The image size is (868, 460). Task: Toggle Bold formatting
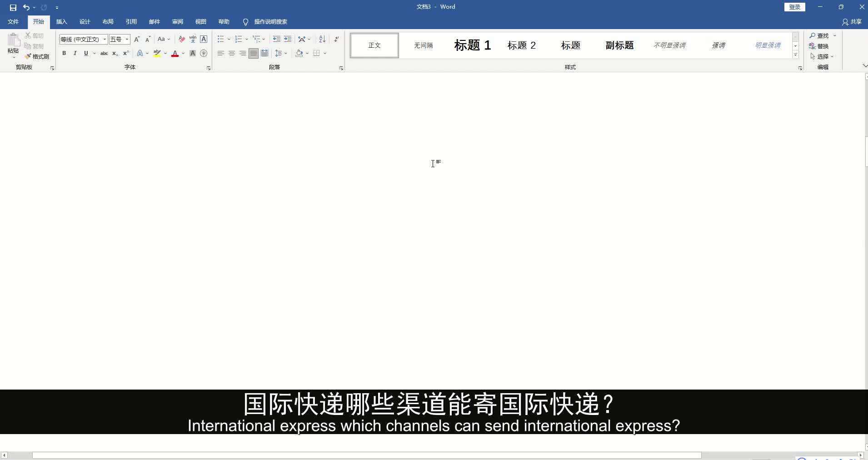(64, 53)
